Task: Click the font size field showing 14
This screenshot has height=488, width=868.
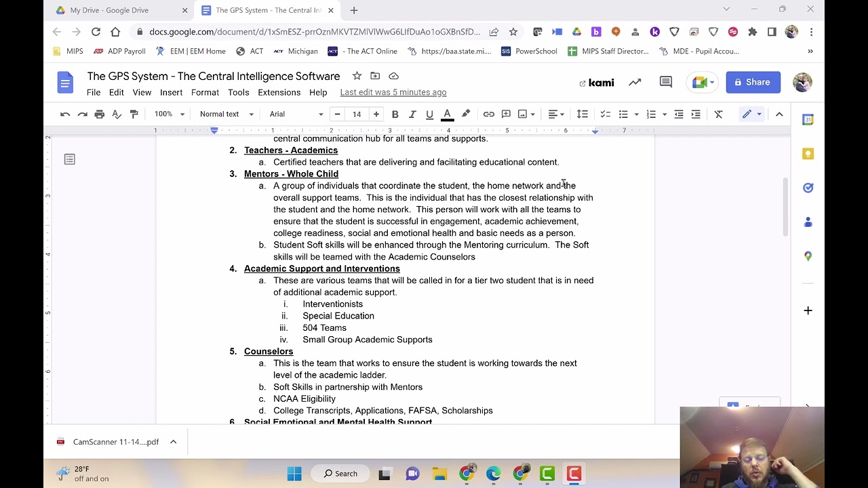Action: (357, 114)
